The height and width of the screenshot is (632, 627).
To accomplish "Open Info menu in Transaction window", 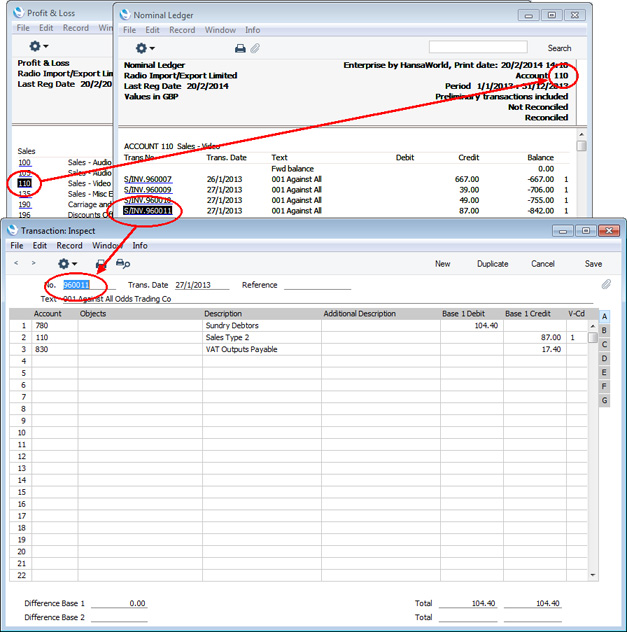I will 140,246.
